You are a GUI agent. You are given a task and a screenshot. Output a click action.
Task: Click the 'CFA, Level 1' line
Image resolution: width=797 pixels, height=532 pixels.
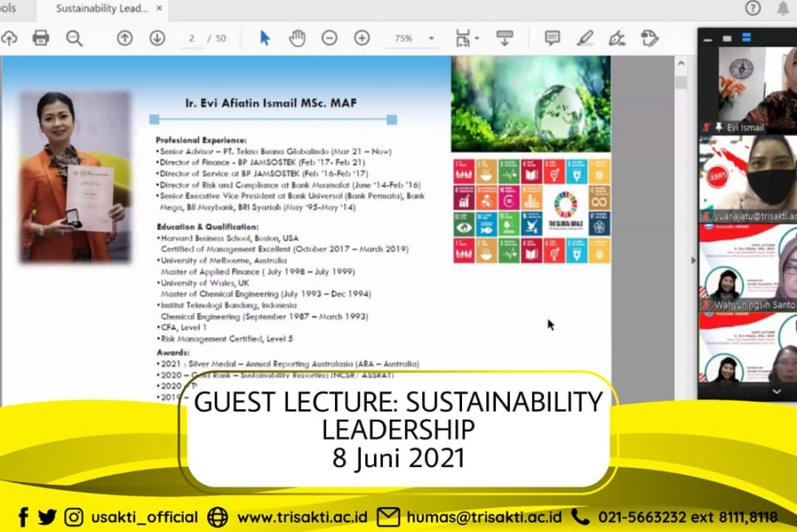coord(182,328)
